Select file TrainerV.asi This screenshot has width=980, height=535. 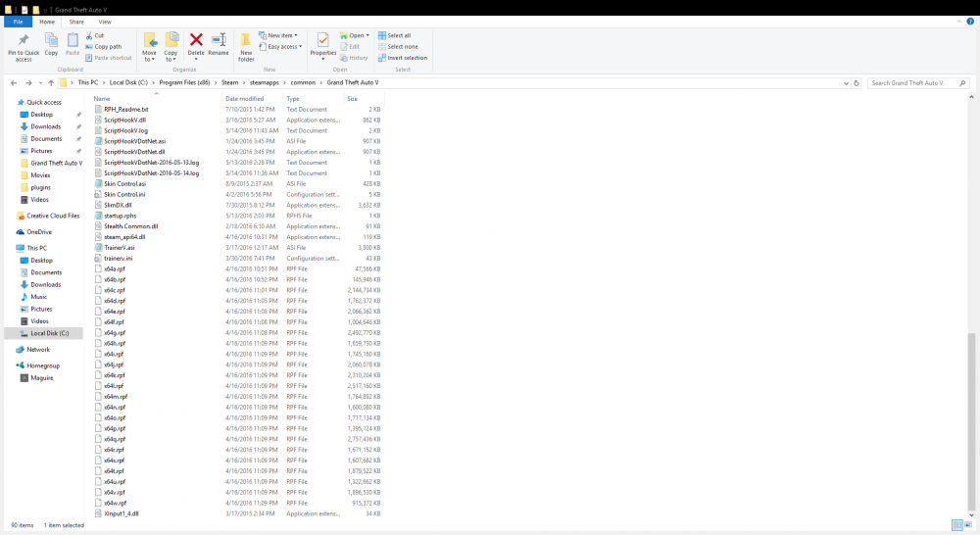coord(119,248)
